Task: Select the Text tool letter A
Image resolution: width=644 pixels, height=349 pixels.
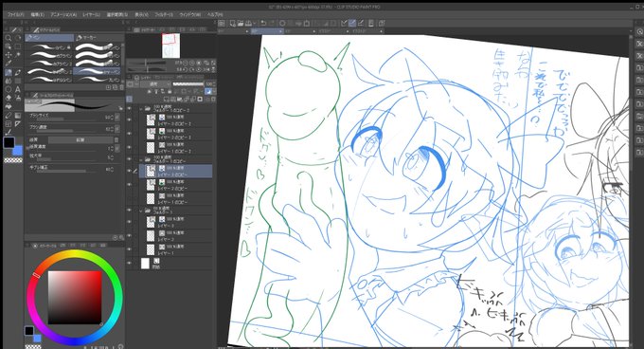Action: (x=18, y=89)
